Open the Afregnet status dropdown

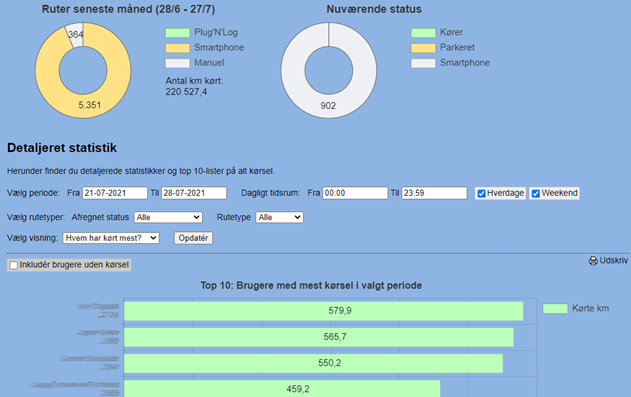pyautogui.click(x=168, y=217)
